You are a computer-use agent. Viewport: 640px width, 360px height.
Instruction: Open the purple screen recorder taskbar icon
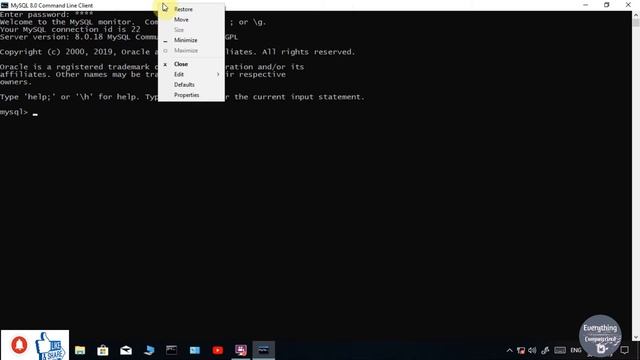click(x=241, y=350)
